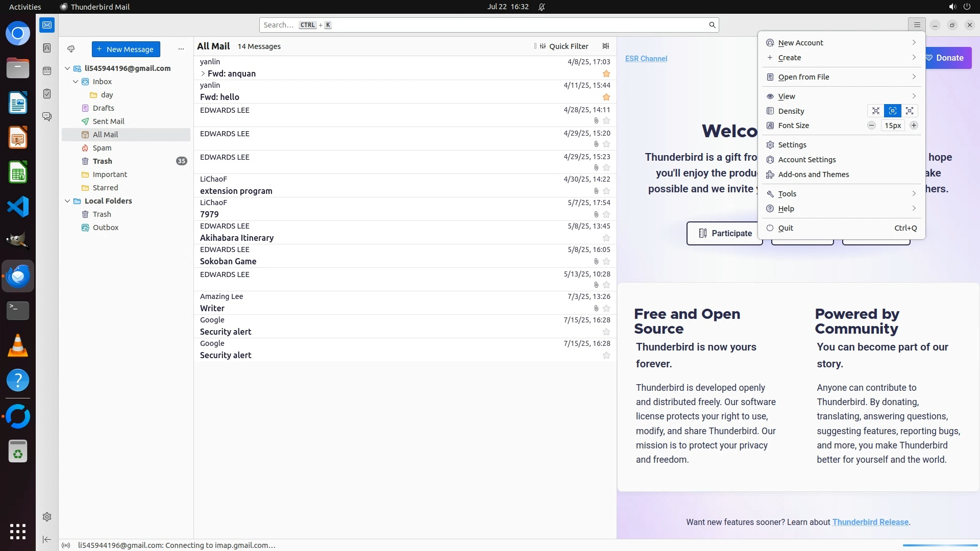Toggle star on Fwd: anquan message

click(x=606, y=73)
